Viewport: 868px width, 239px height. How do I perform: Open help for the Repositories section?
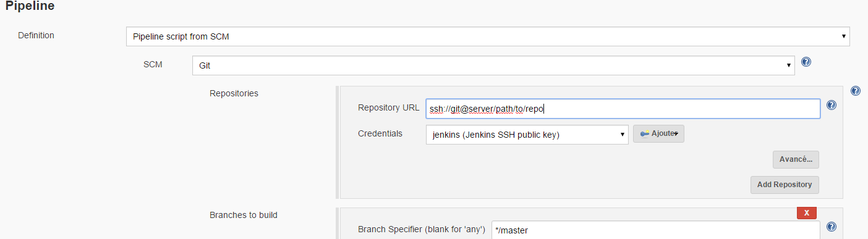(856, 91)
